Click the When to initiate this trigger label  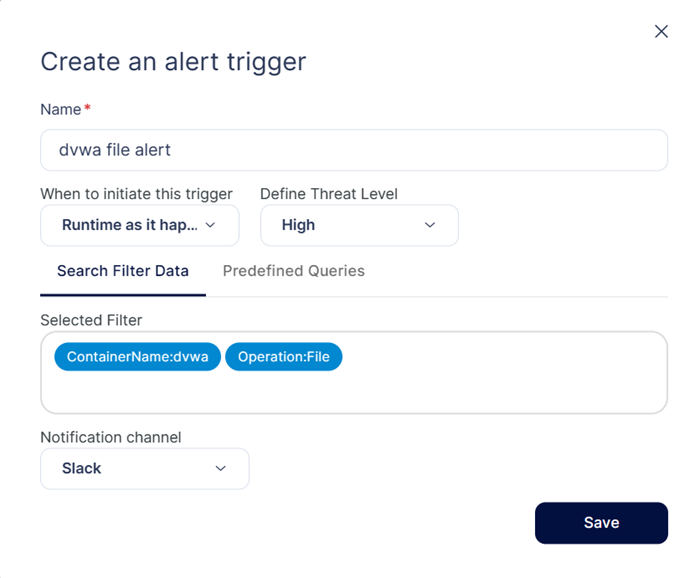click(137, 194)
